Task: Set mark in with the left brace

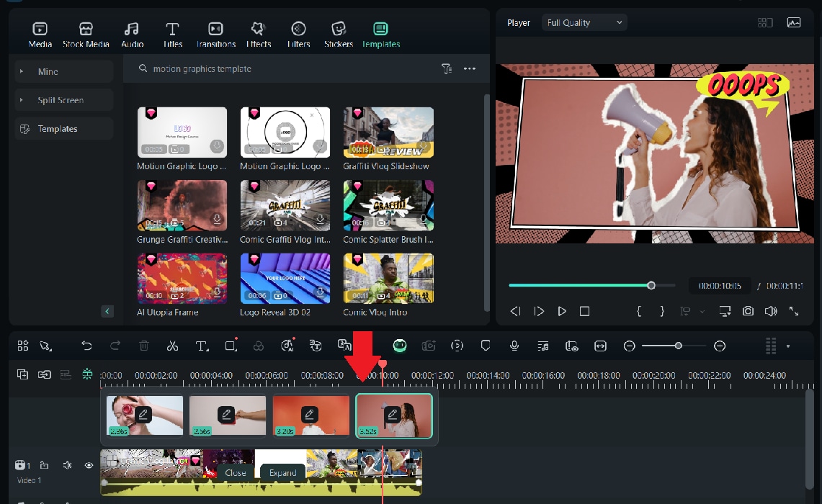Action: 638,311
